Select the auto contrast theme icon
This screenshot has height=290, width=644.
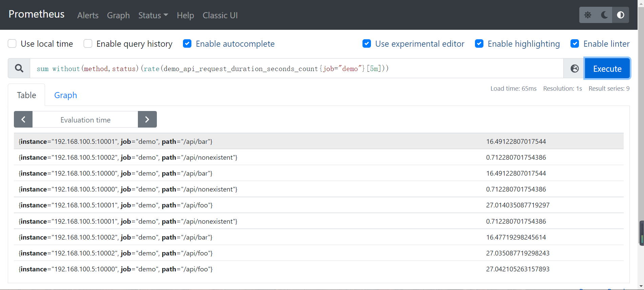pos(621,15)
